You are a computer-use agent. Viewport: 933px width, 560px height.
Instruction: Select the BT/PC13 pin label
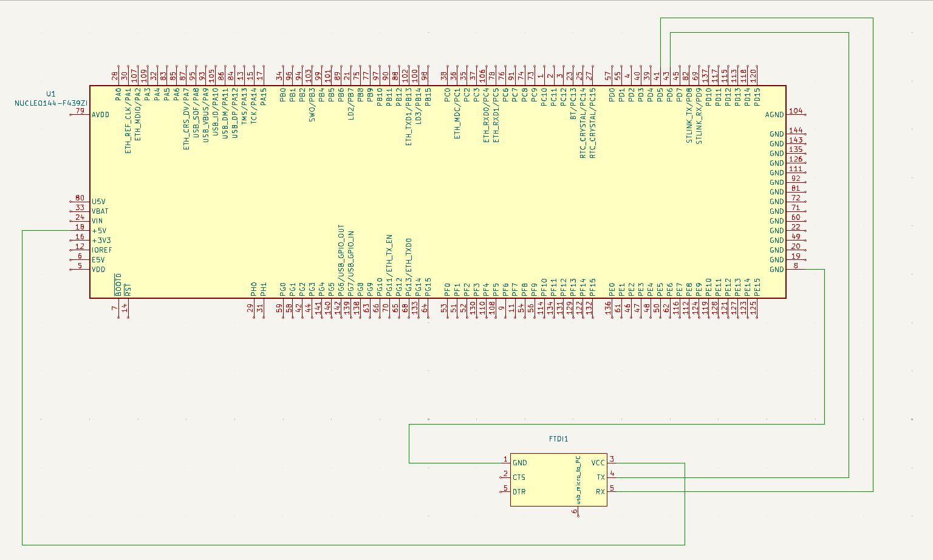(x=573, y=104)
